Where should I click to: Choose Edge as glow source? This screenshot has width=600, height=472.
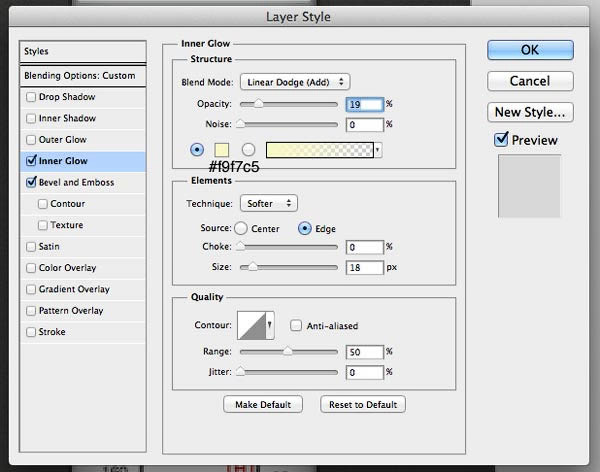[305, 229]
